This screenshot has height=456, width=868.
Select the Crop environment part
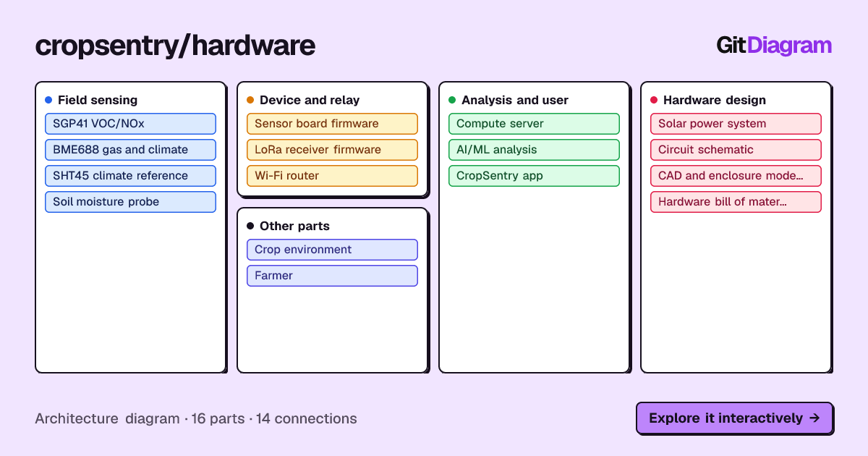click(332, 250)
